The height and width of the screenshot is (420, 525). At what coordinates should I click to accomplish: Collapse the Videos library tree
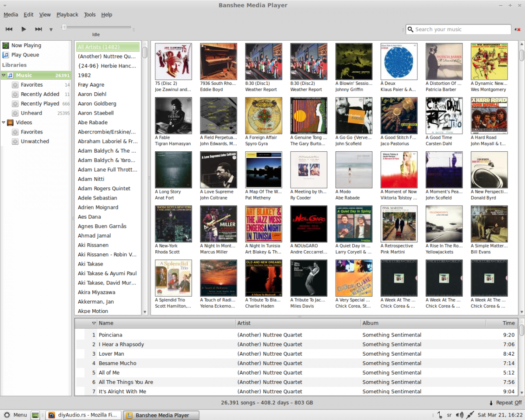pyautogui.click(x=3, y=122)
